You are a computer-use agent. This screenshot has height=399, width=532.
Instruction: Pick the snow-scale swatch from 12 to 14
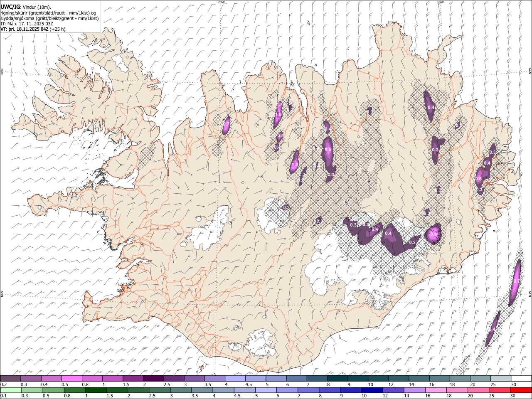point(398,379)
